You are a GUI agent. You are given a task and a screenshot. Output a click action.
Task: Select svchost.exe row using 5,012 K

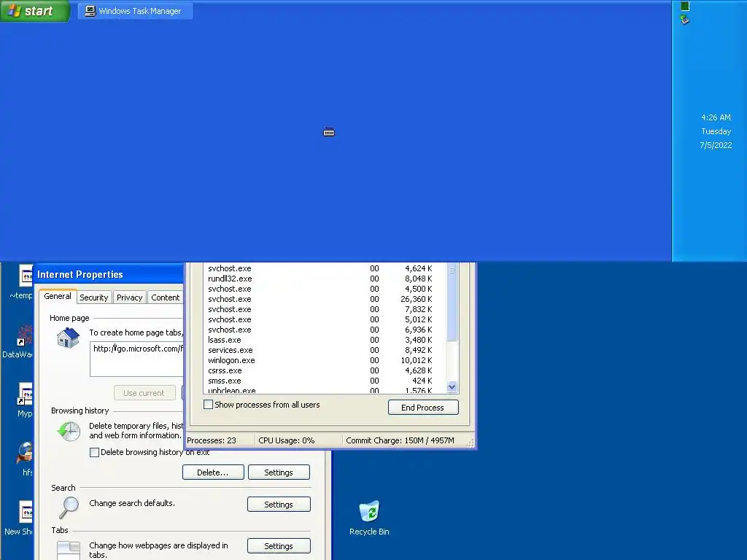point(325,319)
